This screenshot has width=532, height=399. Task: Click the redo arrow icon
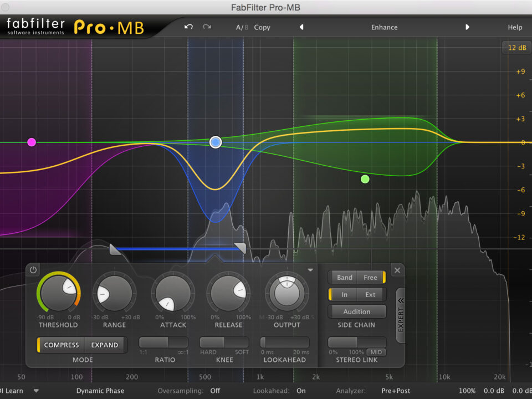(x=207, y=27)
